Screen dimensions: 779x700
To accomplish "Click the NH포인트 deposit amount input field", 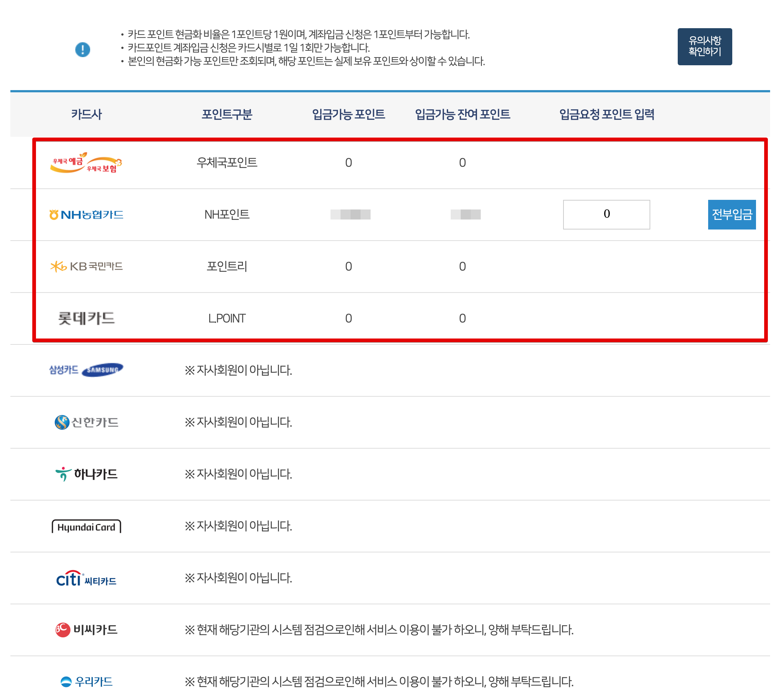I will [x=606, y=214].
